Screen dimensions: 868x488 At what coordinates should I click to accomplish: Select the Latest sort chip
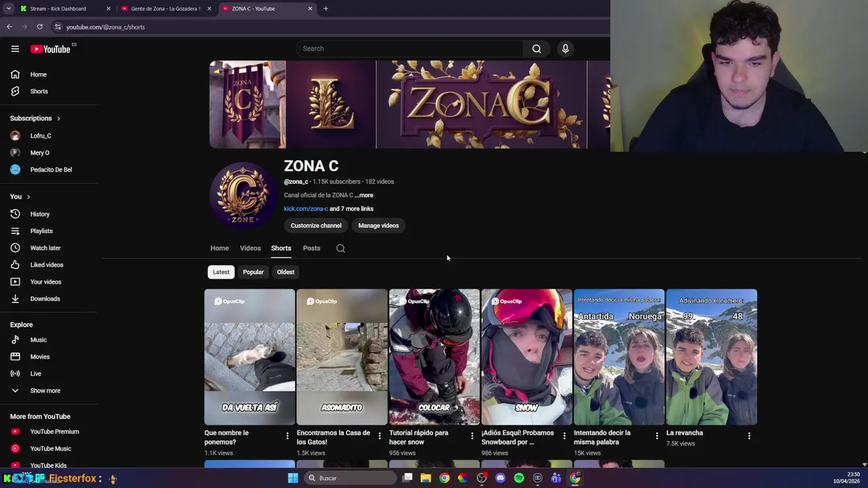point(221,272)
